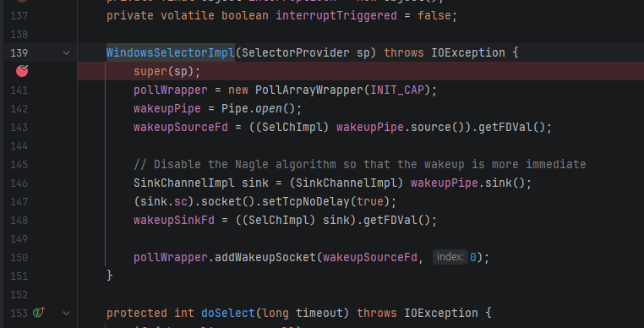
Task: Click the wakeupSinkFd variable
Action: pyautogui.click(x=174, y=220)
